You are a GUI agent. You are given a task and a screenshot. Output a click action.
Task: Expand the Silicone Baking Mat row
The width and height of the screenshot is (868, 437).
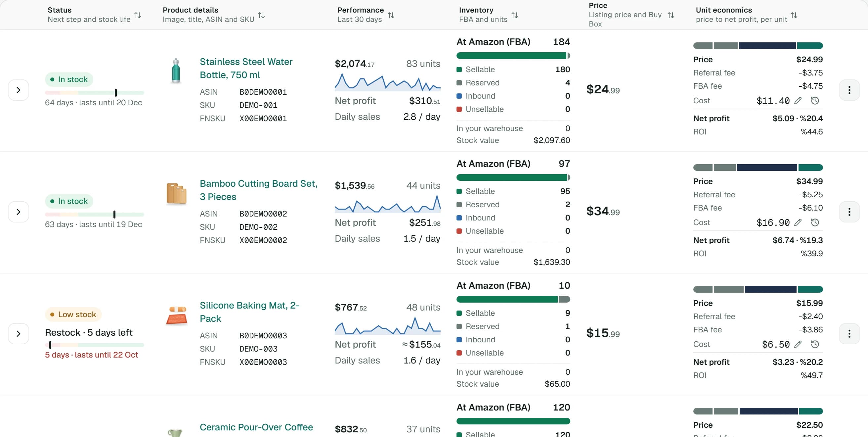pos(19,333)
